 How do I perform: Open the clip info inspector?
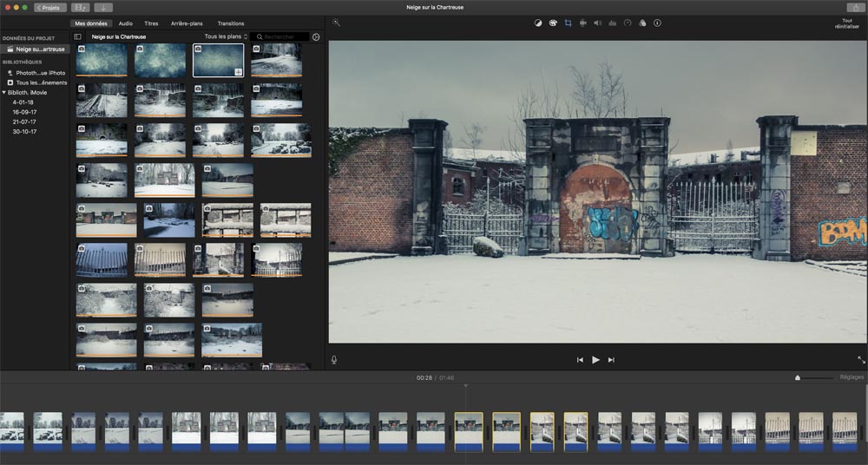pyautogui.click(x=657, y=23)
